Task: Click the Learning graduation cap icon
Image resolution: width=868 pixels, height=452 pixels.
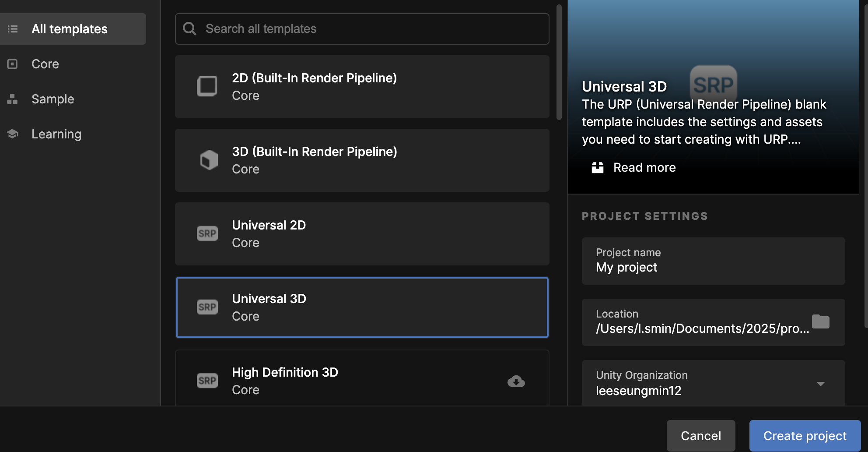Action: point(12,134)
